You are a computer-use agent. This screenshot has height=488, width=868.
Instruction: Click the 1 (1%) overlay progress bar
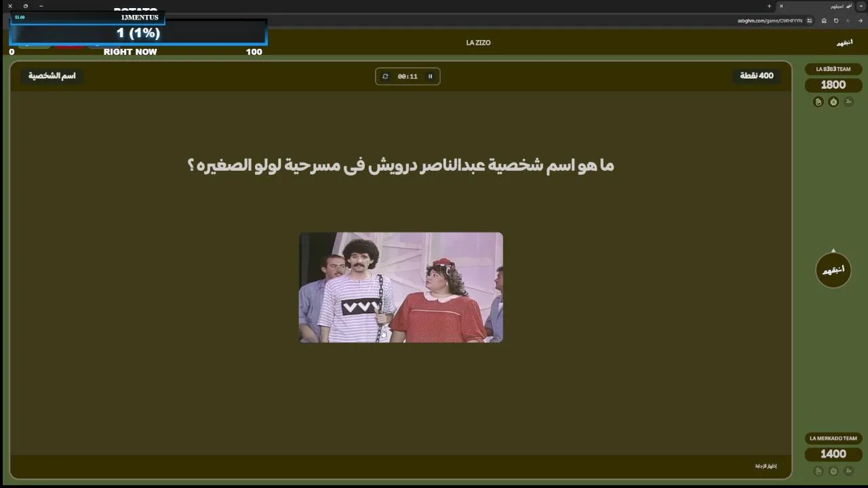(138, 33)
